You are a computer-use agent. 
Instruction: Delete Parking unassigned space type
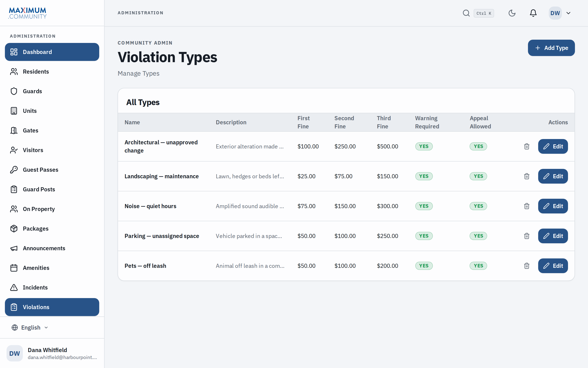click(527, 236)
